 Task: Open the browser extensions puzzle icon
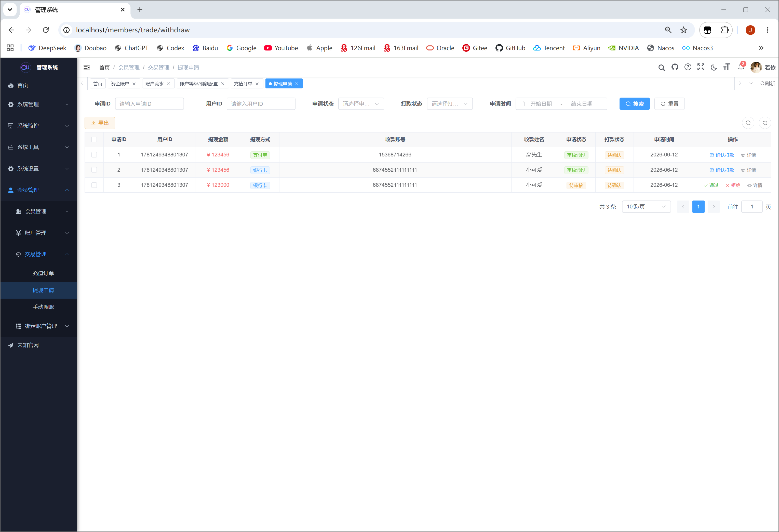(x=725, y=30)
